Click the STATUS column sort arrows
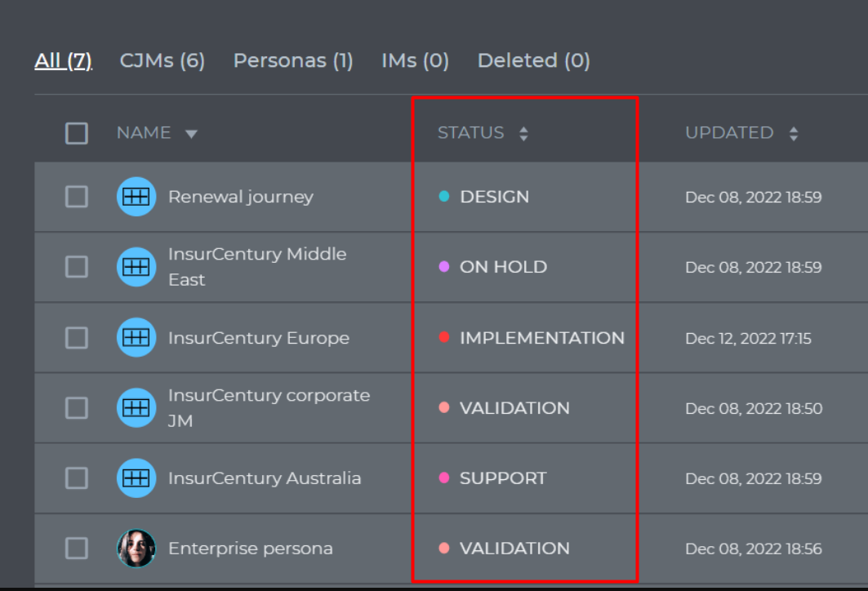868x591 pixels. pyautogui.click(x=523, y=133)
